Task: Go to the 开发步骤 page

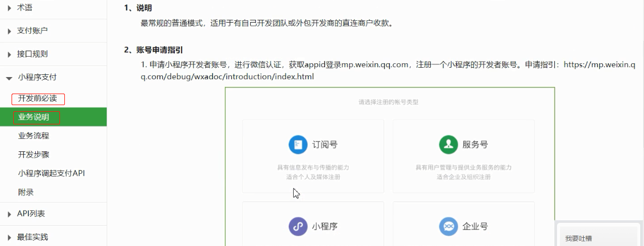Action: (34, 155)
